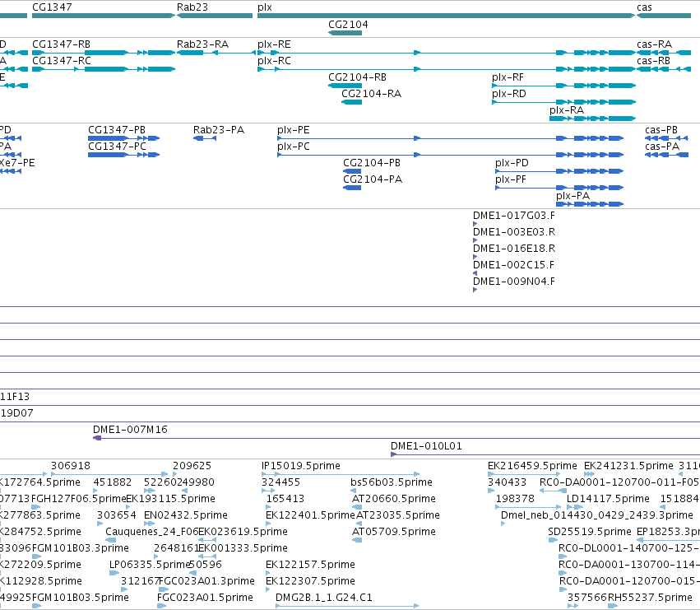The width and height of the screenshot is (700, 610).
Task: Click the cas-RB transcript label
Action: click(653, 61)
